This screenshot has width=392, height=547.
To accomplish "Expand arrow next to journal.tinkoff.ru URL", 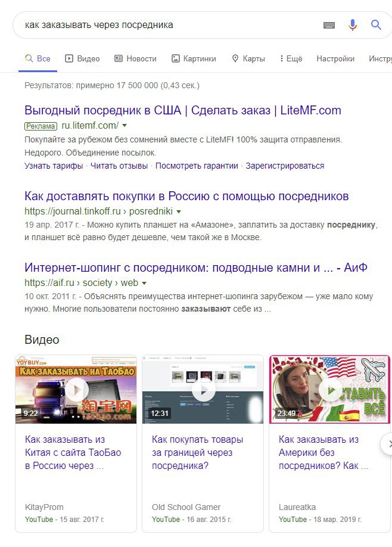I will pyautogui.click(x=179, y=212).
